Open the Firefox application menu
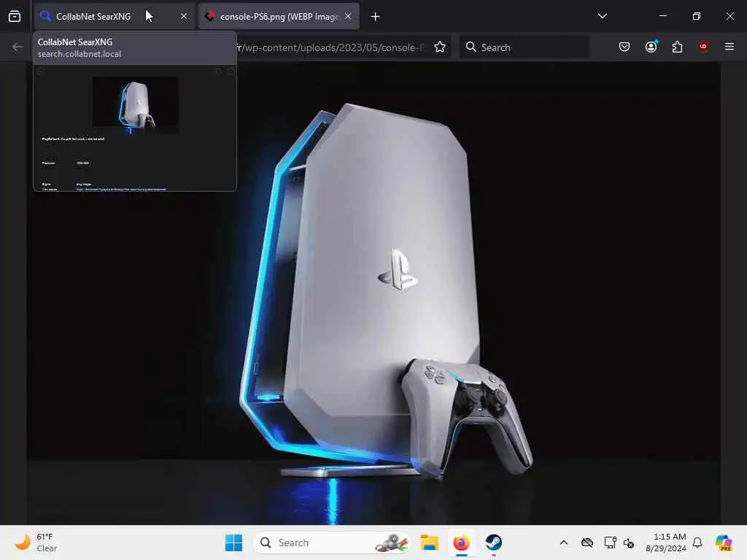This screenshot has width=747, height=560. [729, 47]
